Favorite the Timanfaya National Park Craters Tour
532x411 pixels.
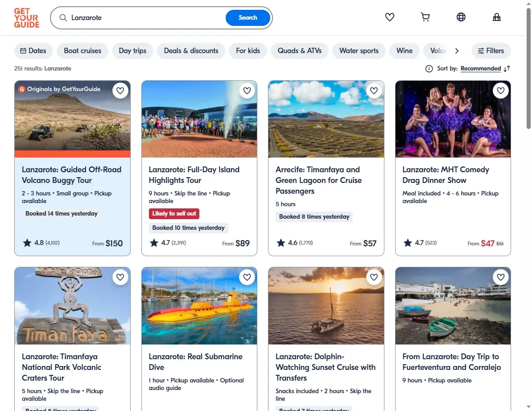tap(120, 277)
